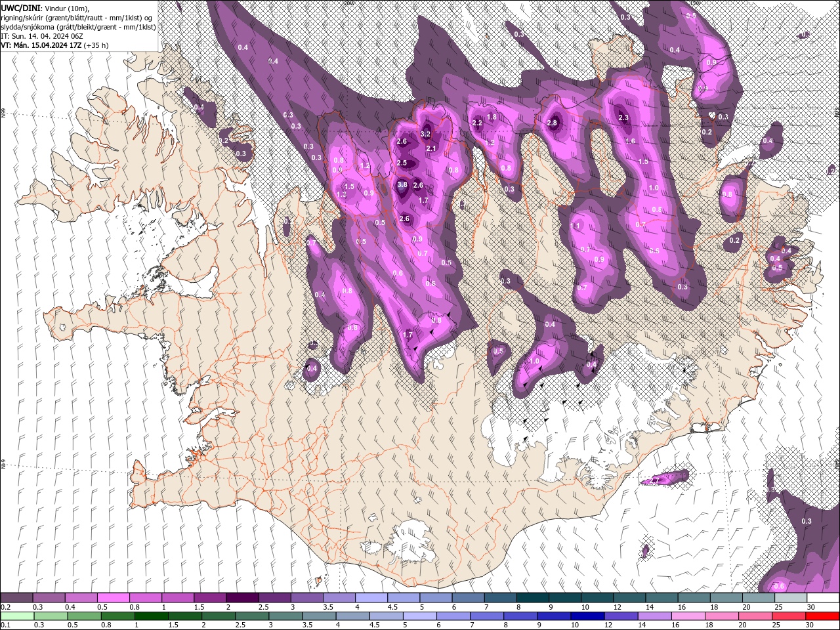Image resolution: width=840 pixels, height=630 pixels.
Task: Click the 0.2 label under the top legend row
Action: coord(5,607)
